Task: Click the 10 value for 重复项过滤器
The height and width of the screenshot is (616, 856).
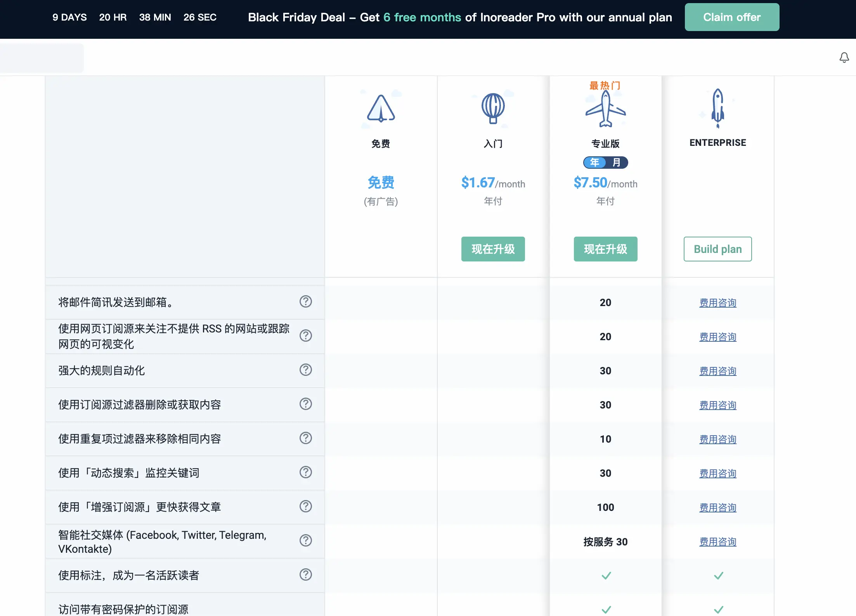Action: (605, 439)
